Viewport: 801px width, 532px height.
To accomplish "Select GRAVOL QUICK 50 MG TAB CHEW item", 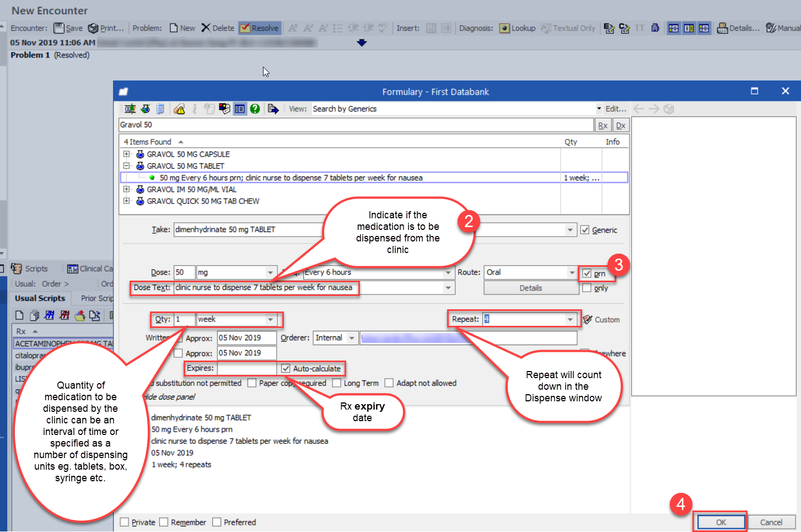I will pos(203,201).
